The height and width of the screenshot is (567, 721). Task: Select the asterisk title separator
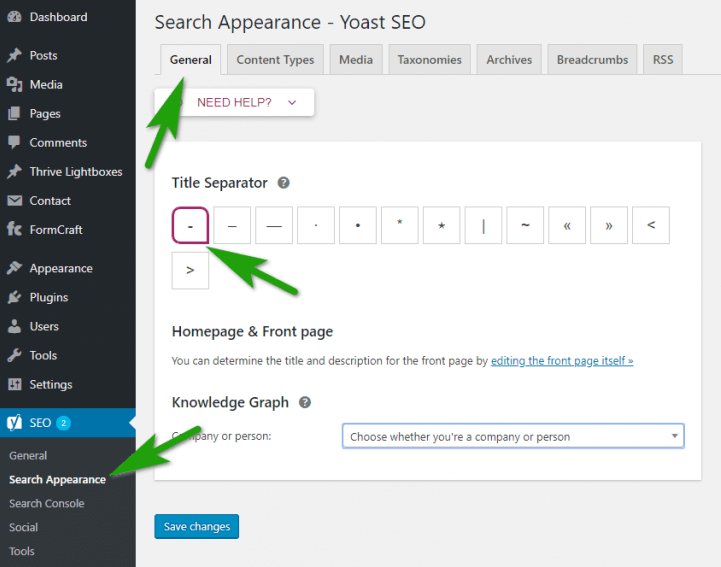[x=400, y=225]
